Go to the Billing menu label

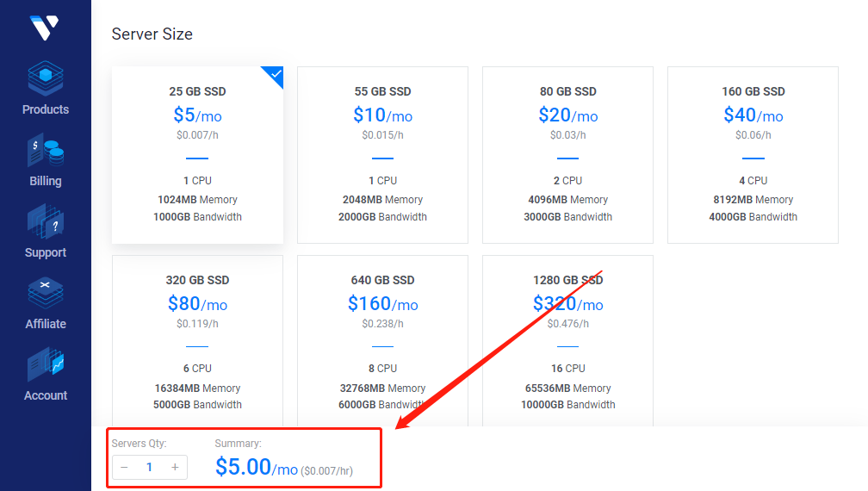46,181
